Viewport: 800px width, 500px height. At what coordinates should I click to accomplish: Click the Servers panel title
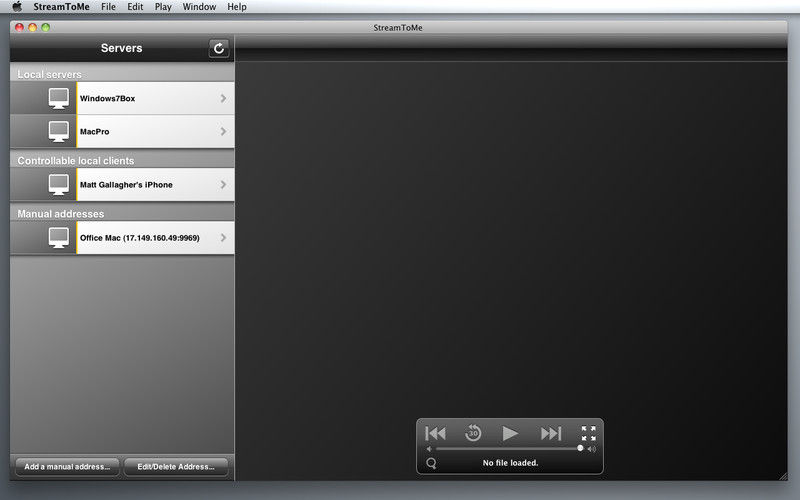coord(121,48)
